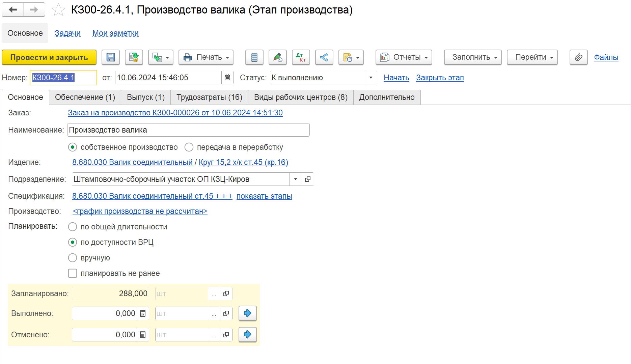The width and height of the screenshot is (631, 364).
Task: Open calculator for Выполнено quantity
Action: coord(143,313)
